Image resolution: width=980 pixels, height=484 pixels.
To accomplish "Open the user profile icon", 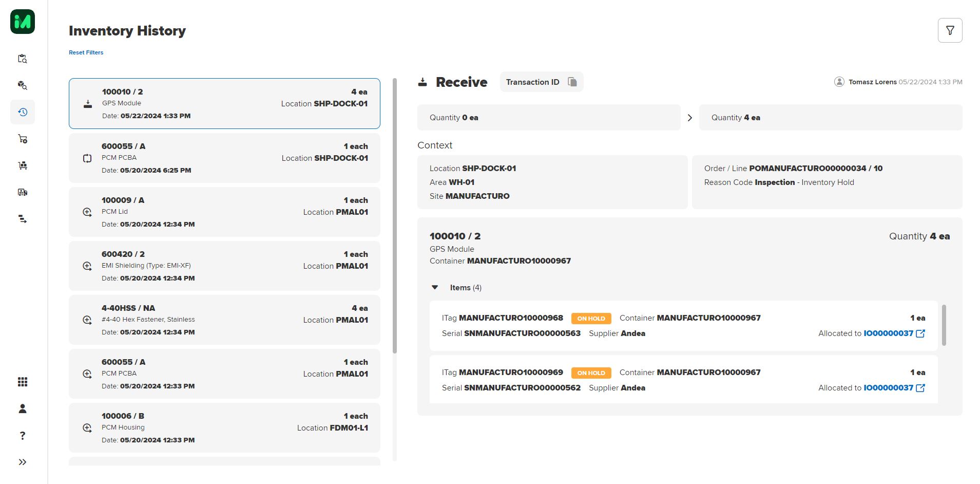I will pos(23,408).
